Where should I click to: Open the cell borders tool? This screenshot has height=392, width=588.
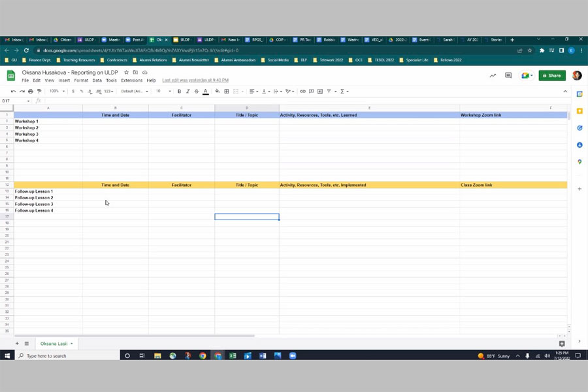pos(227,91)
